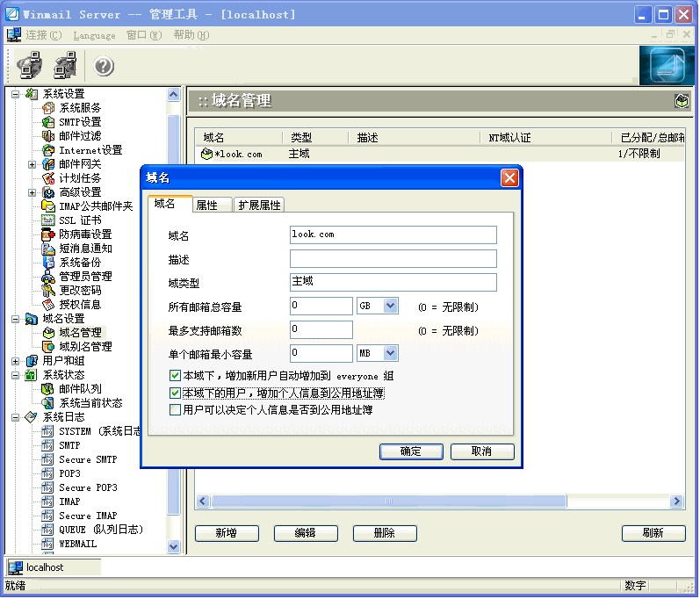Viewport: 700px width, 599px height.
Task: Click the horizontal scrollbar thumb of domain list
Action: click(x=389, y=502)
